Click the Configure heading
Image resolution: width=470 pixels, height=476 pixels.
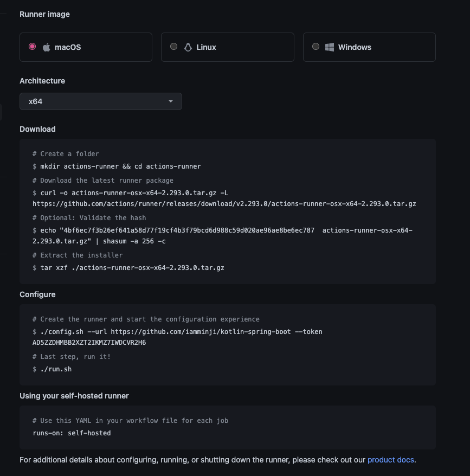37,294
